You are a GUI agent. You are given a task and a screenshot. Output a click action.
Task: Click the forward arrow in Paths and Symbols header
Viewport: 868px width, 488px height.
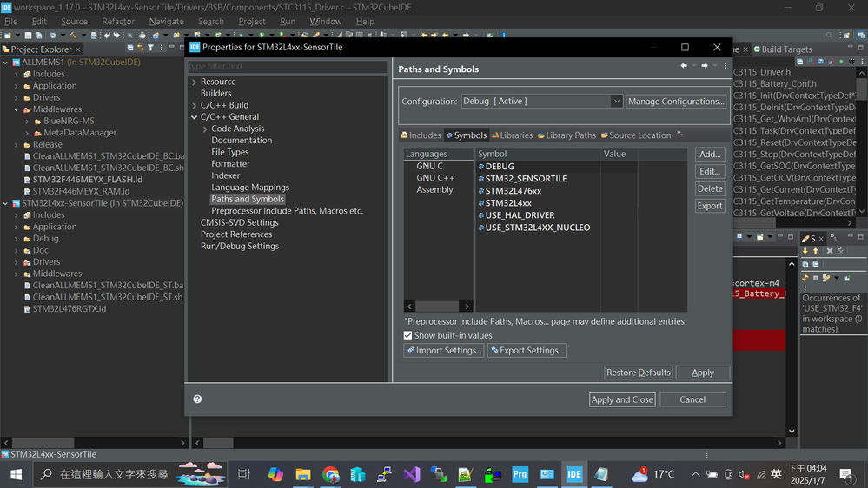[x=705, y=66]
